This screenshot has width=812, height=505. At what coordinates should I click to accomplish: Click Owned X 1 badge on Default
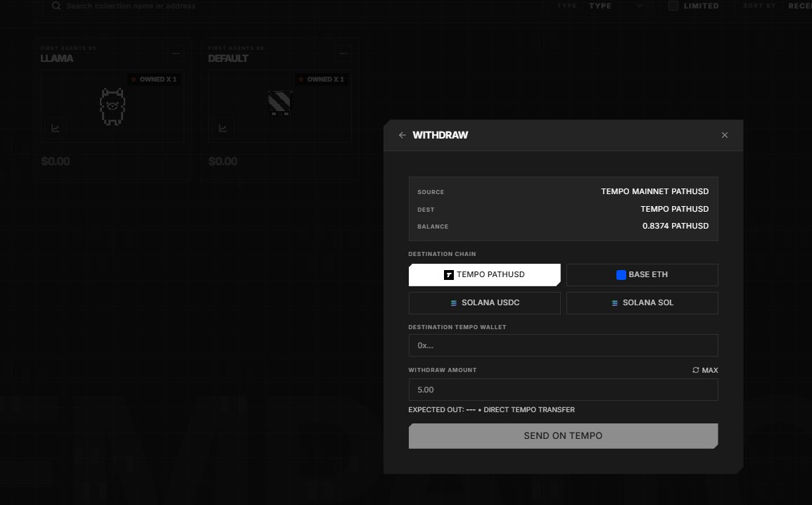(321, 79)
